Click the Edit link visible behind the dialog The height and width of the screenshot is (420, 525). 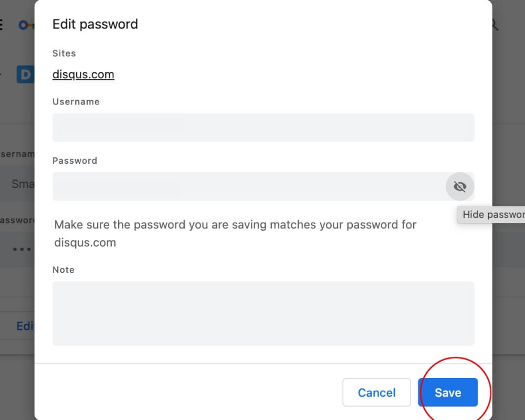(25, 326)
